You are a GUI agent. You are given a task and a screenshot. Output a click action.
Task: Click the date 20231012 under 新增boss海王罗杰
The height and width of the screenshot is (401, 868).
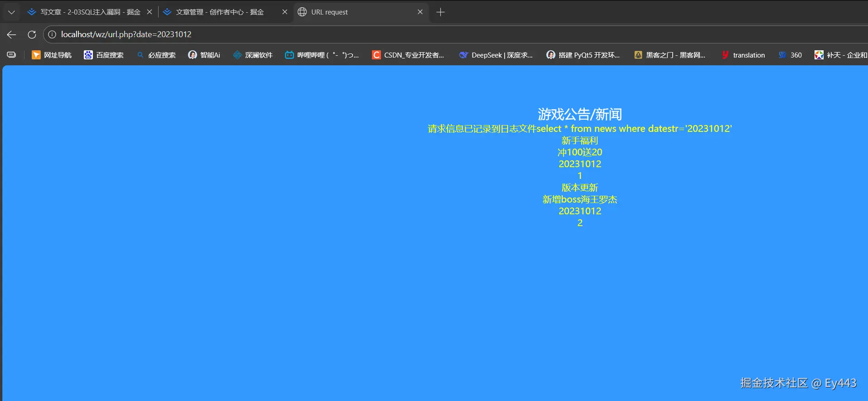click(x=580, y=211)
